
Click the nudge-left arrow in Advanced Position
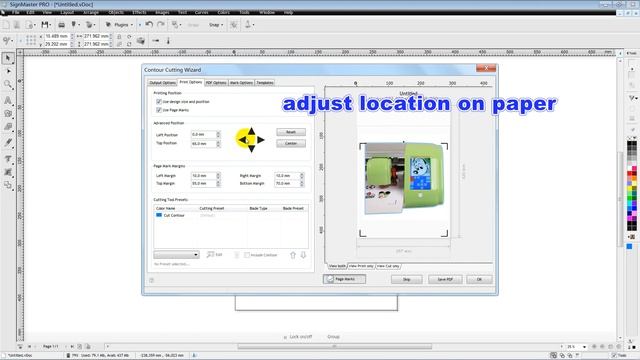coord(242,140)
